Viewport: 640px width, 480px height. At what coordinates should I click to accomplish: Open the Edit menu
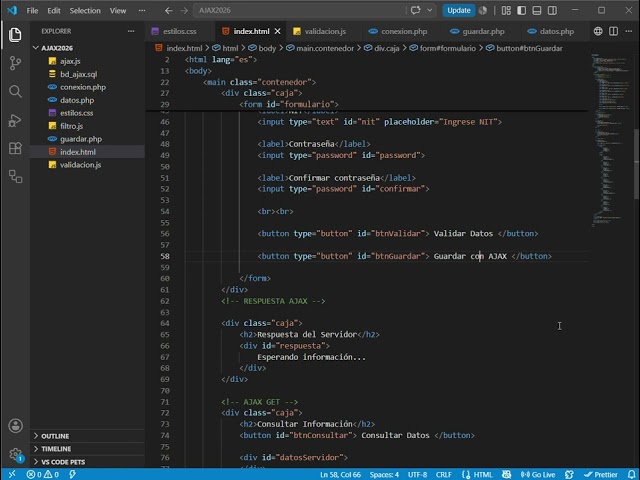[53, 11]
